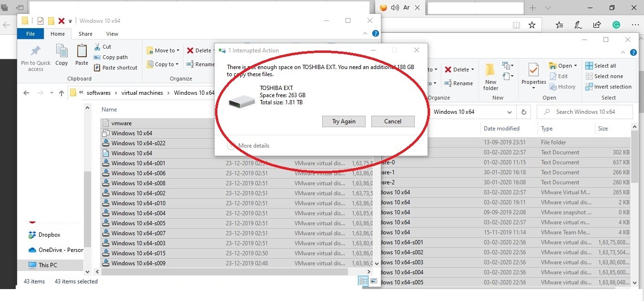Open Dropbox in the navigation pane

tap(49, 235)
